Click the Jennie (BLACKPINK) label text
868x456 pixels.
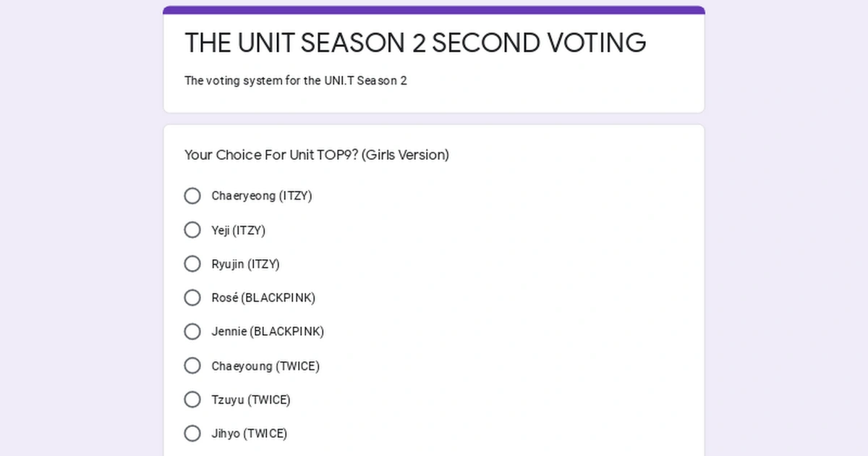coord(268,332)
